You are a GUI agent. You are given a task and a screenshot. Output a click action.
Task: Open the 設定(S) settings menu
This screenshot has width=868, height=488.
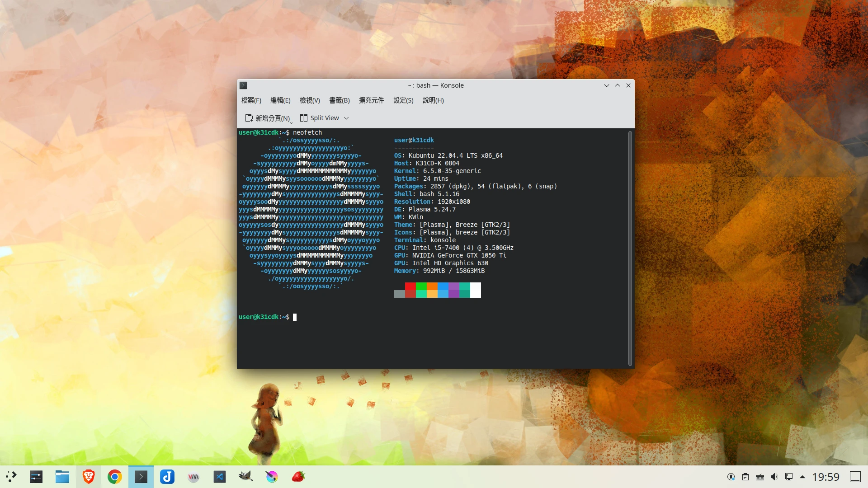click(403, 100)
